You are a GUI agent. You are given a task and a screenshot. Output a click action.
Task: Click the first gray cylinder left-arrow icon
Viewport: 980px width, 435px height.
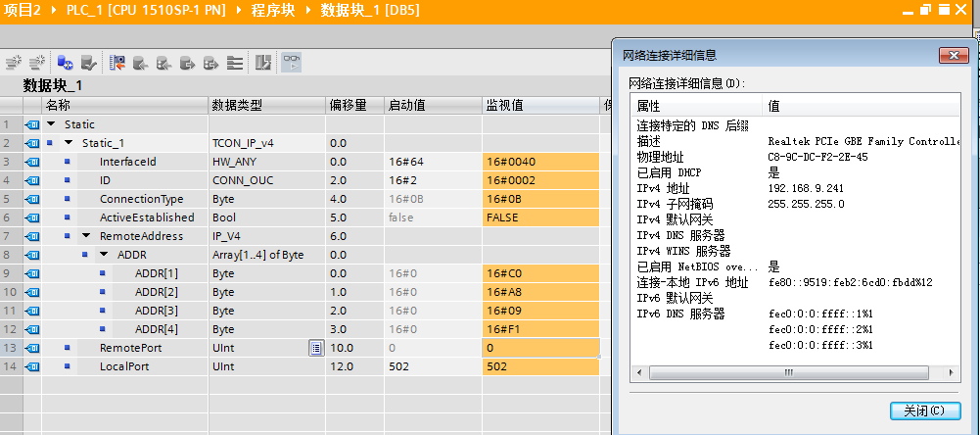tap(140, 62)
